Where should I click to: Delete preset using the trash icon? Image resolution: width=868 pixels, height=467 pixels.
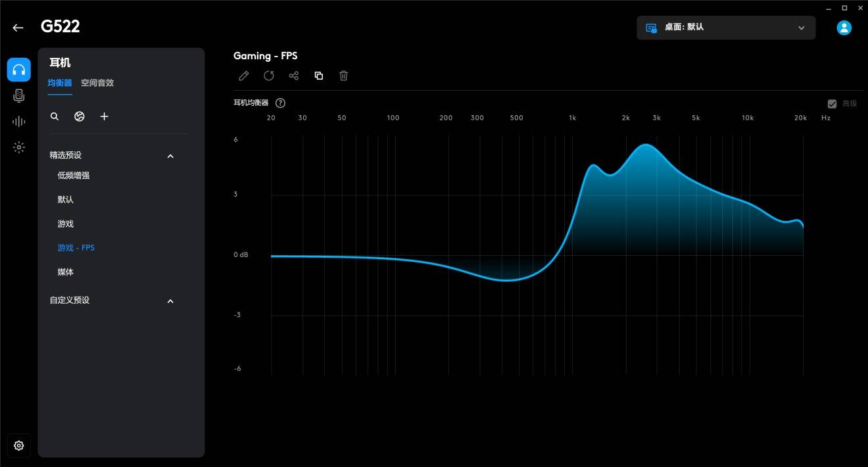[x=343, y=76]
